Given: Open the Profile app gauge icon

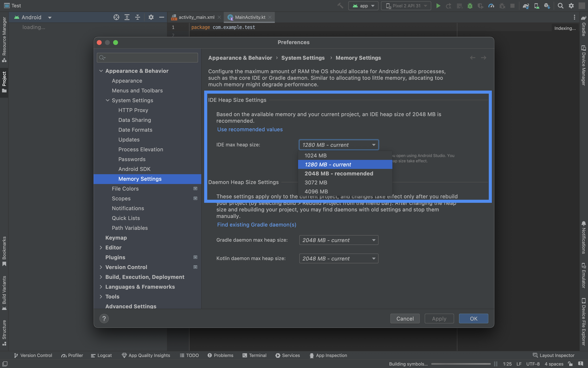Looking at the screenshot, I should [x=491, y=6].
